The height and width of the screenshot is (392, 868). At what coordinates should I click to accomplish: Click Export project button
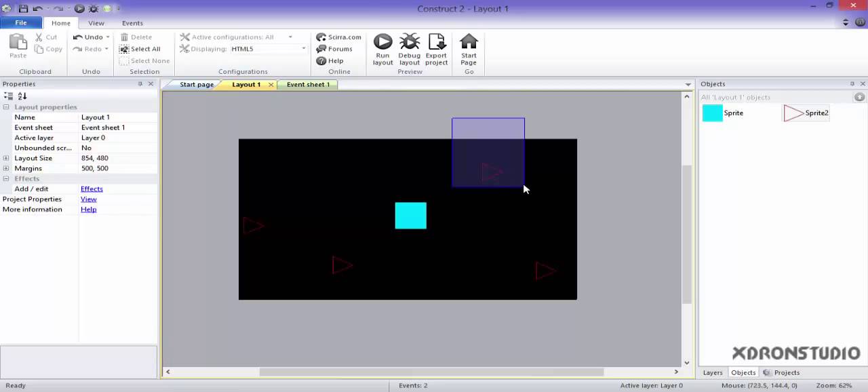(436, 50)
